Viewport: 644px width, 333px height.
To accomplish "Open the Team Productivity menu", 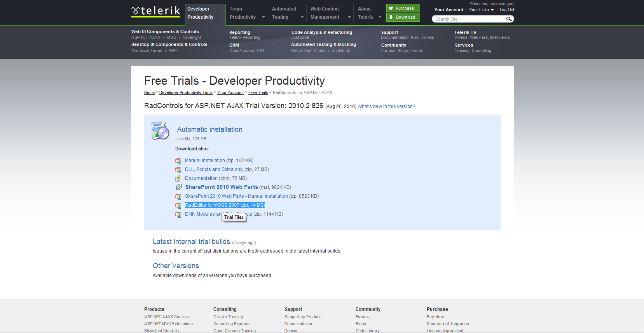I will 247,13.
